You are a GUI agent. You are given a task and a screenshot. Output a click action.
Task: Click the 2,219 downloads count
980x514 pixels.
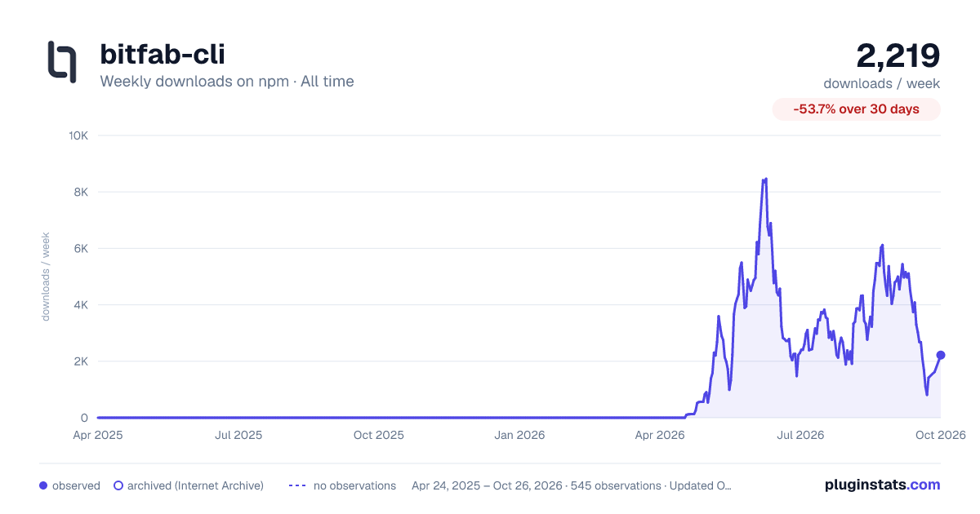click(x=898, y=55)
